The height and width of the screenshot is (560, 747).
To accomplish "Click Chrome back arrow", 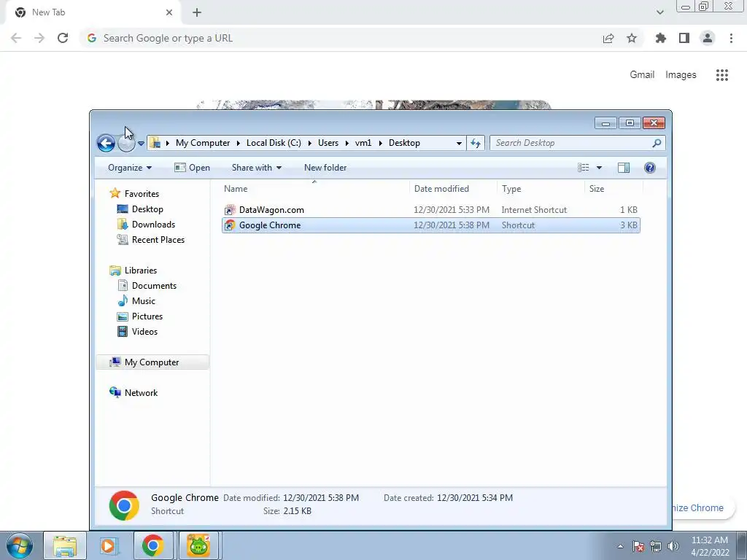I will [16, 38].
